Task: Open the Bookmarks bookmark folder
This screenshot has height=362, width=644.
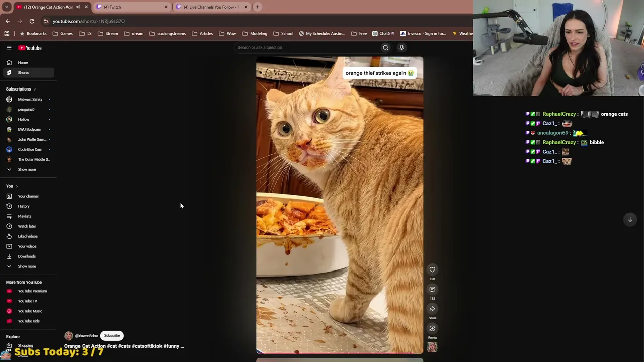Action: coord(33,34)
